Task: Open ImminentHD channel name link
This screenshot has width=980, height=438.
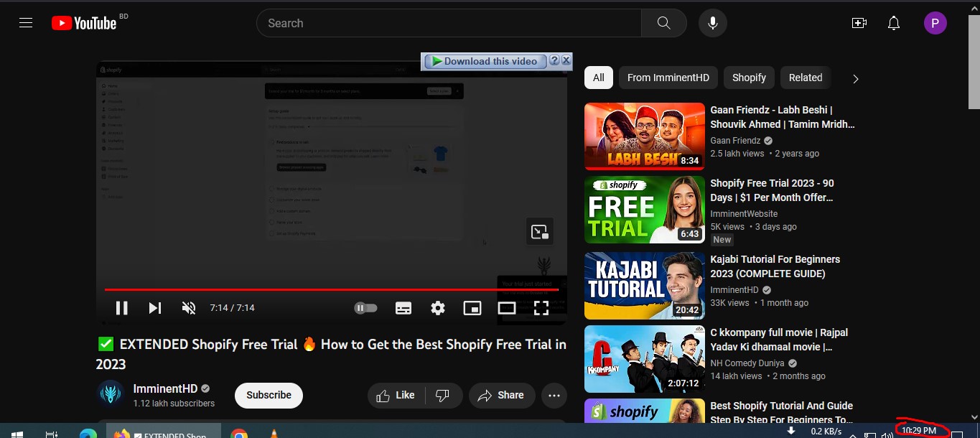Action: (x=165, y=388)
